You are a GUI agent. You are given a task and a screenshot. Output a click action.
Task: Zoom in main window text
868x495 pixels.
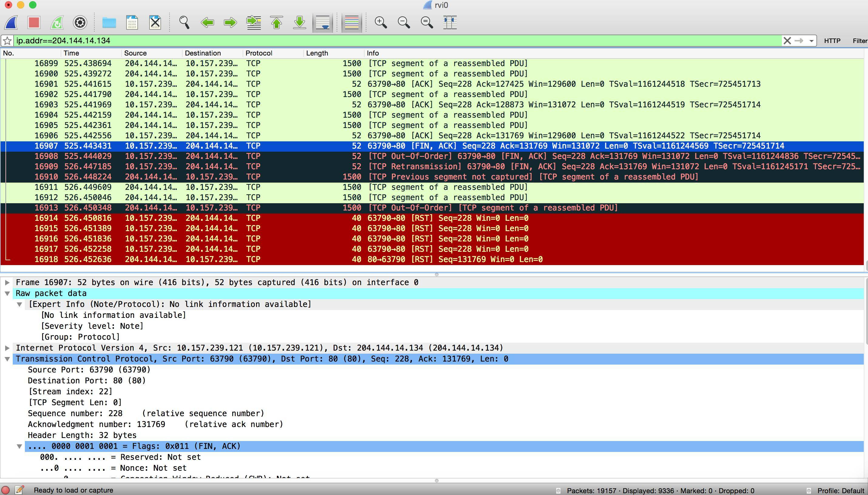pyautogui.click(x=381, y=23)
